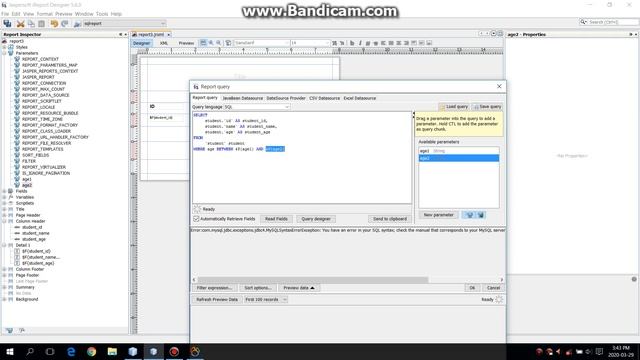Select the Report query tab
This screenshot has width=640, height=360.
pyautogui.click(x=205, y=98)
